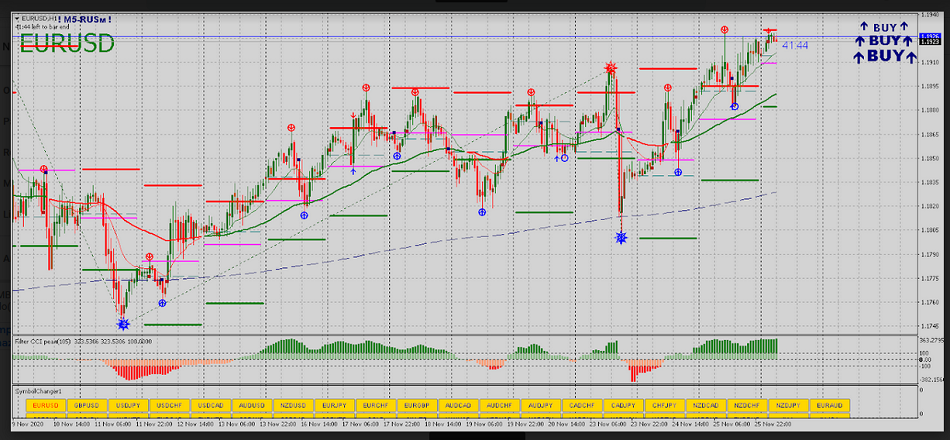Switch chart to the EURUSD symbol button

pos(46,405)
